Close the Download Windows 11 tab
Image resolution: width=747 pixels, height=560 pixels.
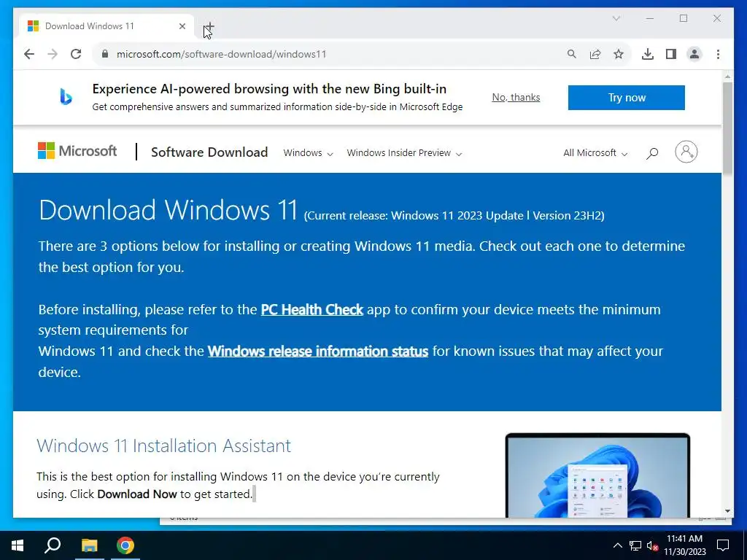pos(182,26)
